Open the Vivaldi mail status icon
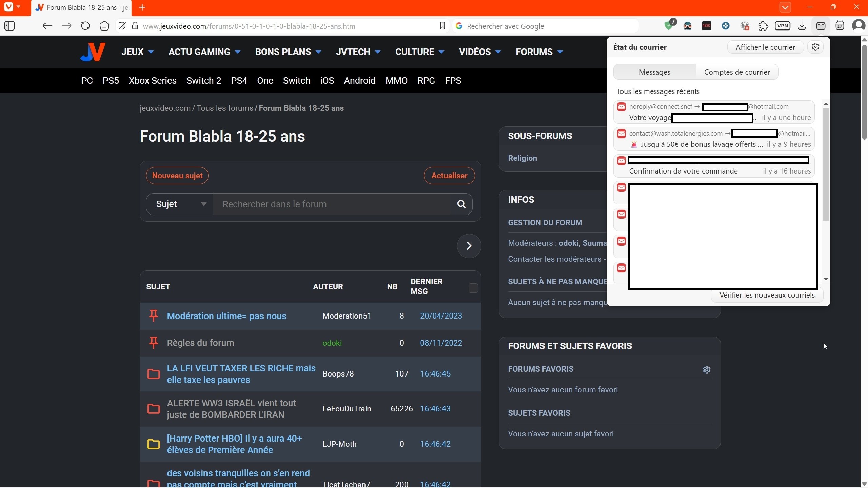 [x=821, y=26]
